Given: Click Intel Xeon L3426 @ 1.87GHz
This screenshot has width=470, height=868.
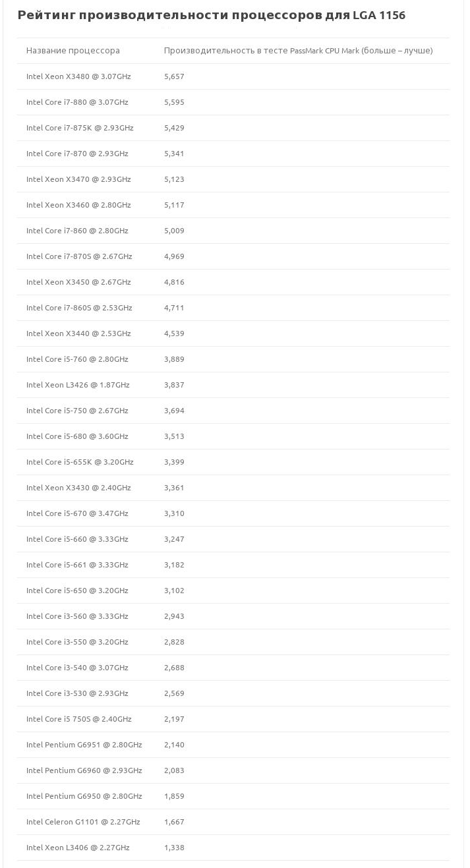Looking at the screenshot, I should (78, 385).
